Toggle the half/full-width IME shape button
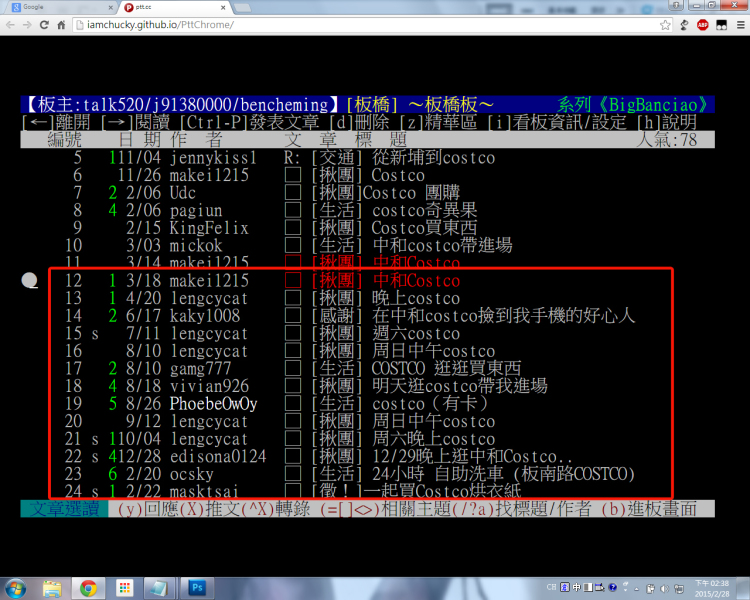Viewport: 750px width, 600px height. 588,587
